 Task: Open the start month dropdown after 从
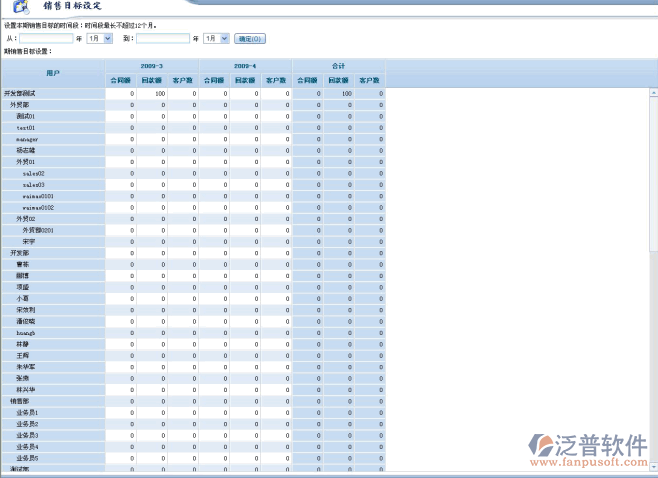(99, 39)
